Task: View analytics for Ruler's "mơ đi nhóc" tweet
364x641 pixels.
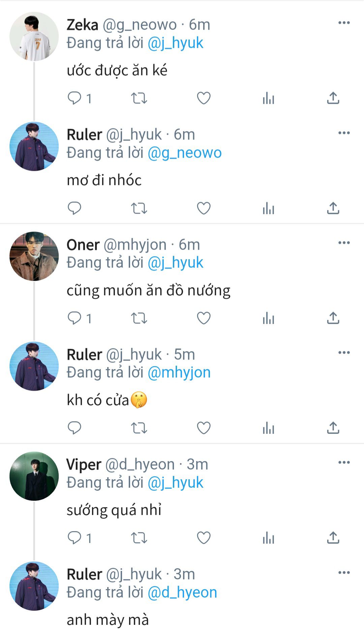Action: [x=268, y=208]
